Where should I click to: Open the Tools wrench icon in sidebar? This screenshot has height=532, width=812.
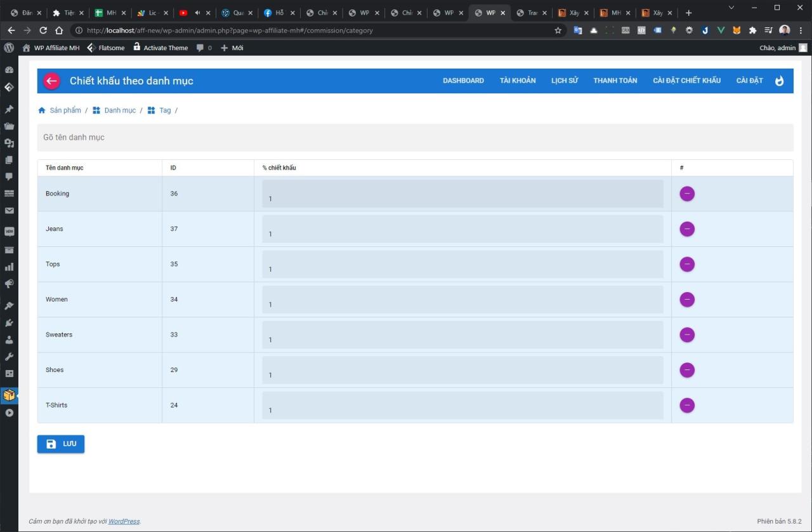[x=10, y=356]
